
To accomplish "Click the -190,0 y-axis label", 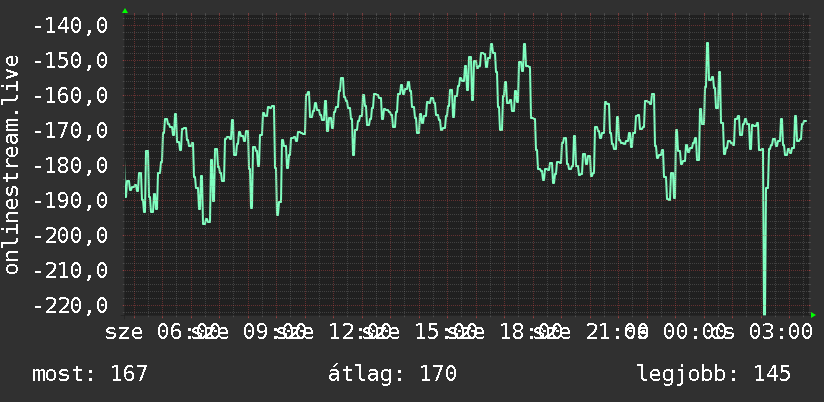I will pyautogui.click(x=70, y=200).
